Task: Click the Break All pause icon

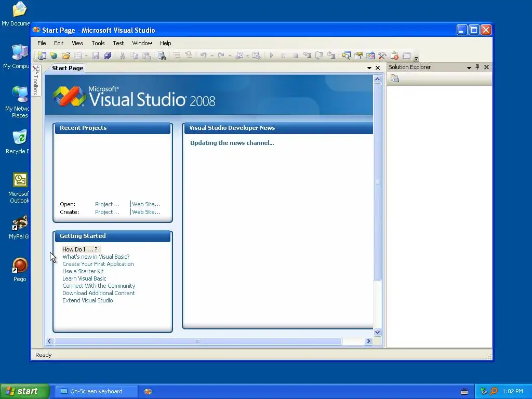Action: (283, 56)
